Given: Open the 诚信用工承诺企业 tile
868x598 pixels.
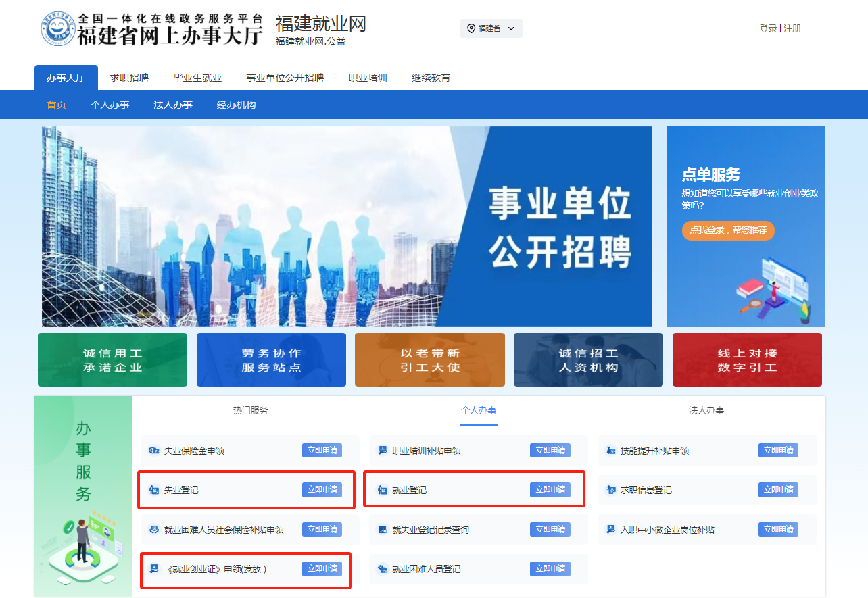Looking at the screenshot, I should [x=112, y=360].
